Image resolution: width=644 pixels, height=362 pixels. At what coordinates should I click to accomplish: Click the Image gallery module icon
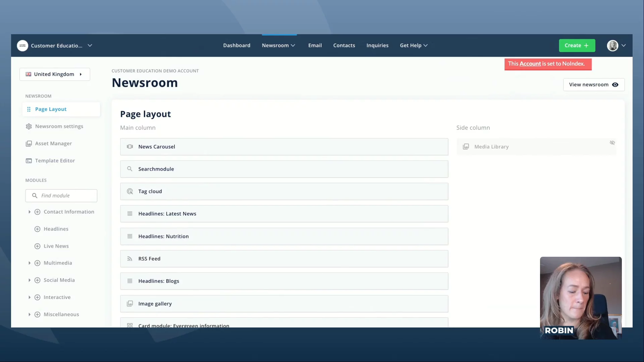coord(130,304)
